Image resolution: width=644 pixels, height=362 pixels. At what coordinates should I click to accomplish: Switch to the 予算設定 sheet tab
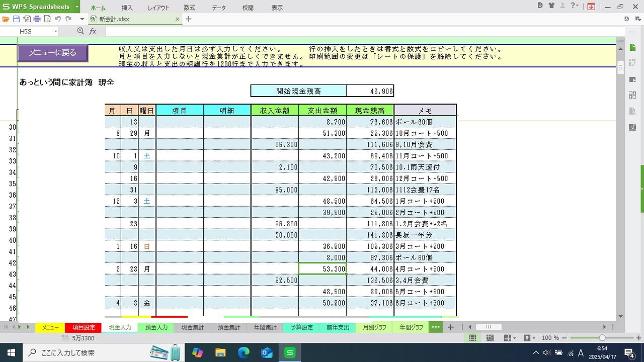click(301, 327)
